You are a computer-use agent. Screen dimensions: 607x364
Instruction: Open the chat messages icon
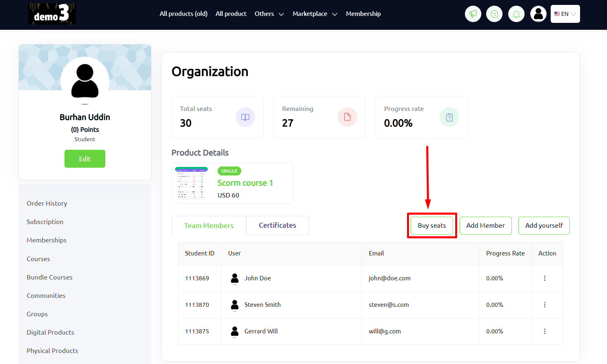(x=494, y=14)
